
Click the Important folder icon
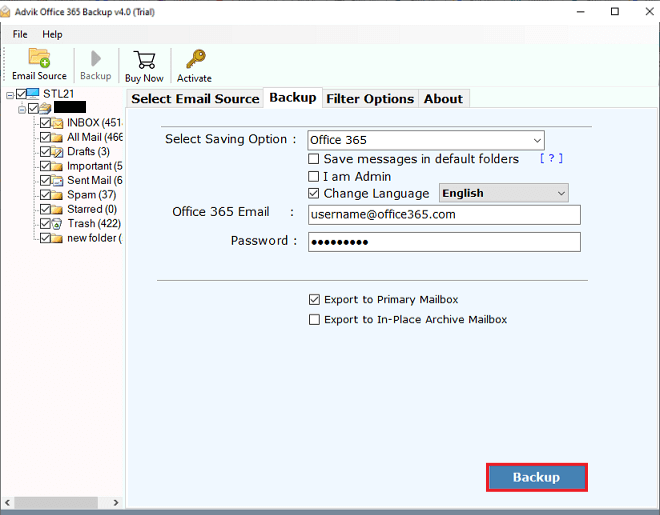coord(57,166)
